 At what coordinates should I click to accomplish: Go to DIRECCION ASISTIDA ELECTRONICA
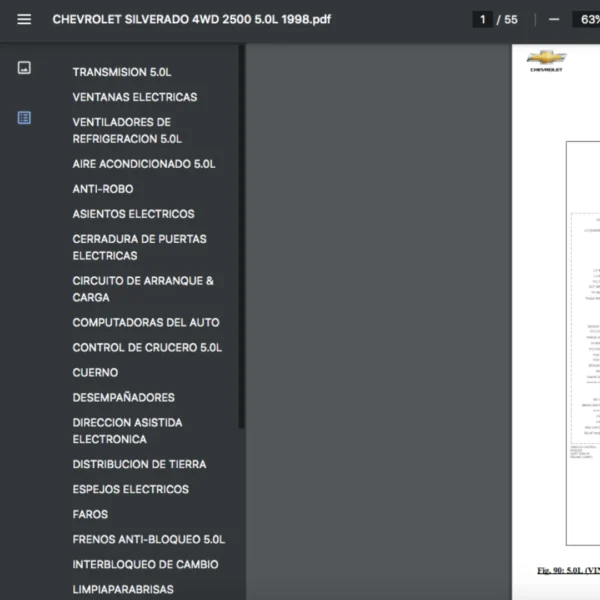point(127,431)
